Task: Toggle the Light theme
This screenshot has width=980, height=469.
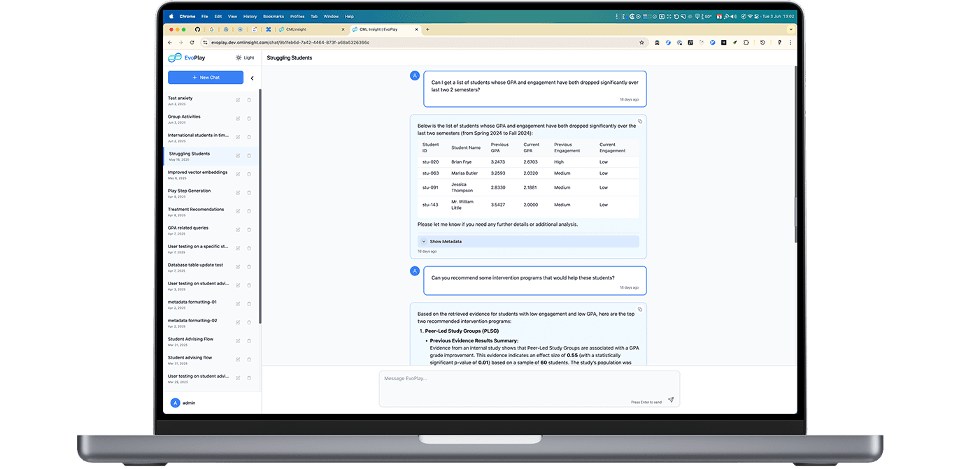Action: coord(241,57)
